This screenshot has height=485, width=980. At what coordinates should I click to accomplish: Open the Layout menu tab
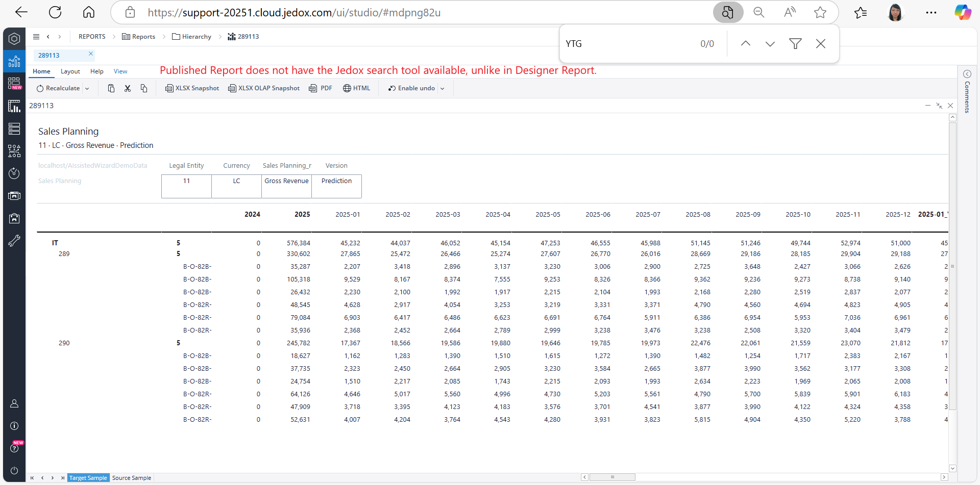click(x=70, y=71)
